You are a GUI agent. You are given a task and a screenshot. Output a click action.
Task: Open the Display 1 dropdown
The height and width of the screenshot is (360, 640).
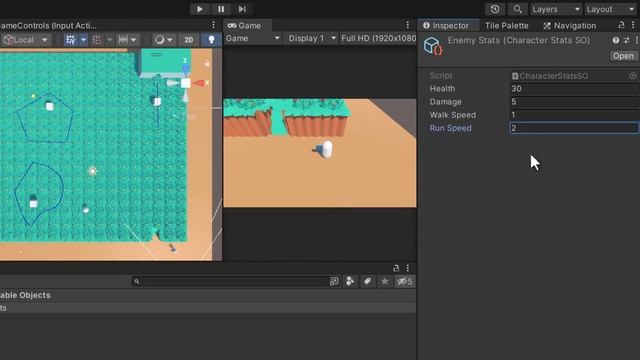311,38
